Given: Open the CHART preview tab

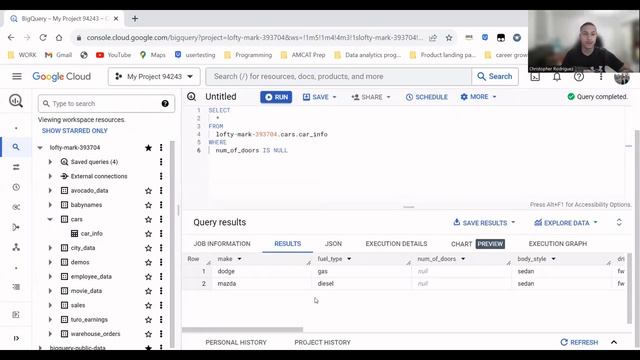Looking at the screenshot, I should click(478, 244).
